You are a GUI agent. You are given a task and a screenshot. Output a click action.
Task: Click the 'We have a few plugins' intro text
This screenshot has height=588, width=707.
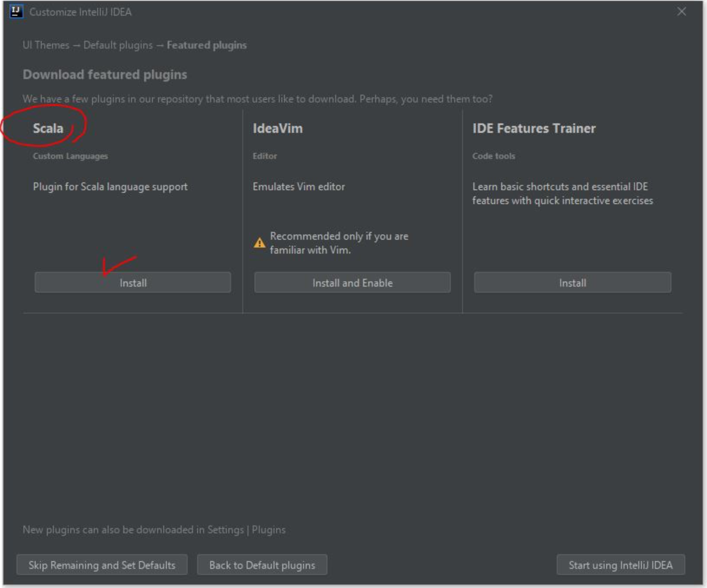(258, 99)
